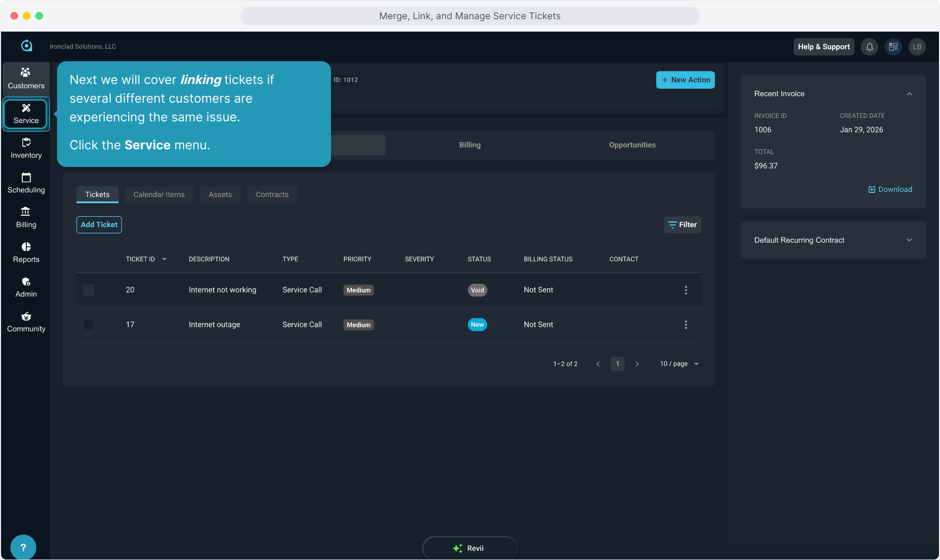This screenshot has height=560, width=940.
Task: Open the Reports sidebar item
Action: [x=26, y=253]
